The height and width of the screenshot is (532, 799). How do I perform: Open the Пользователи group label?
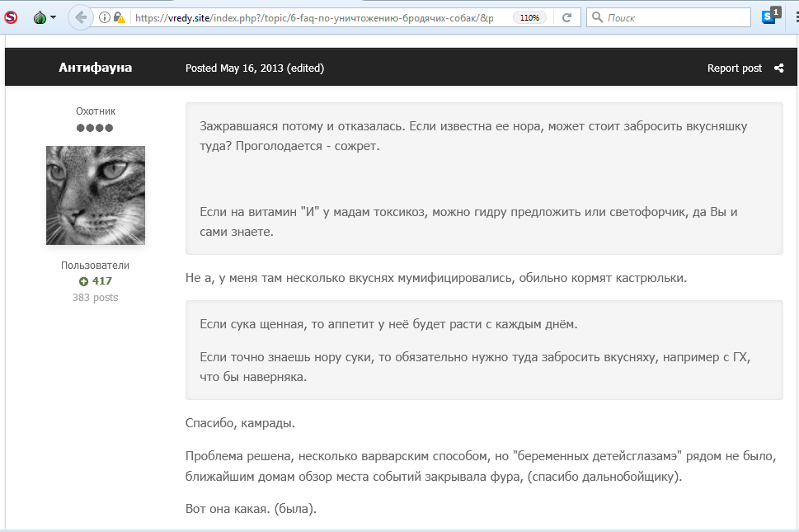coord(96,265)
